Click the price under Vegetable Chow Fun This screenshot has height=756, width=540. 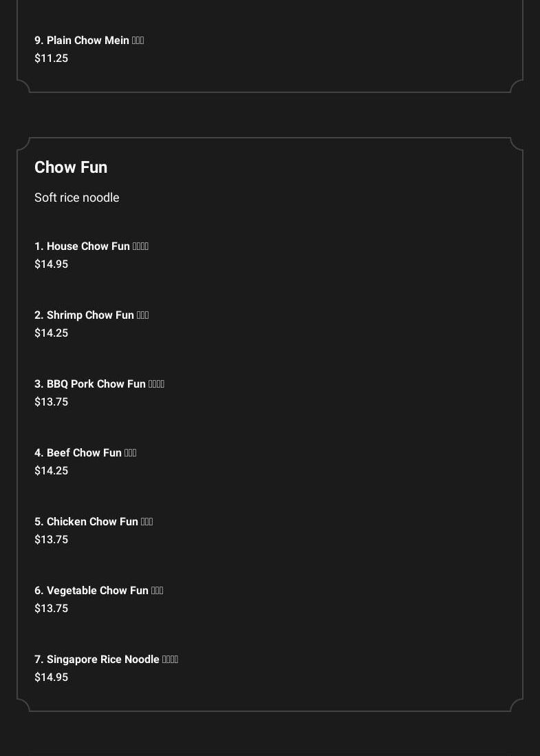coord(52,609)
